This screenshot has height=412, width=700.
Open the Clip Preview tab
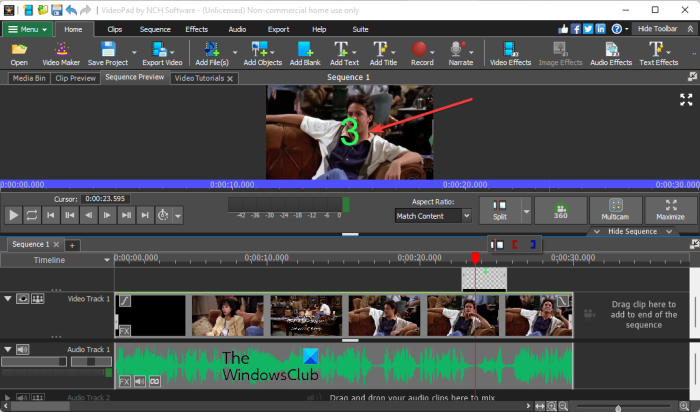(x=75, y=78)
